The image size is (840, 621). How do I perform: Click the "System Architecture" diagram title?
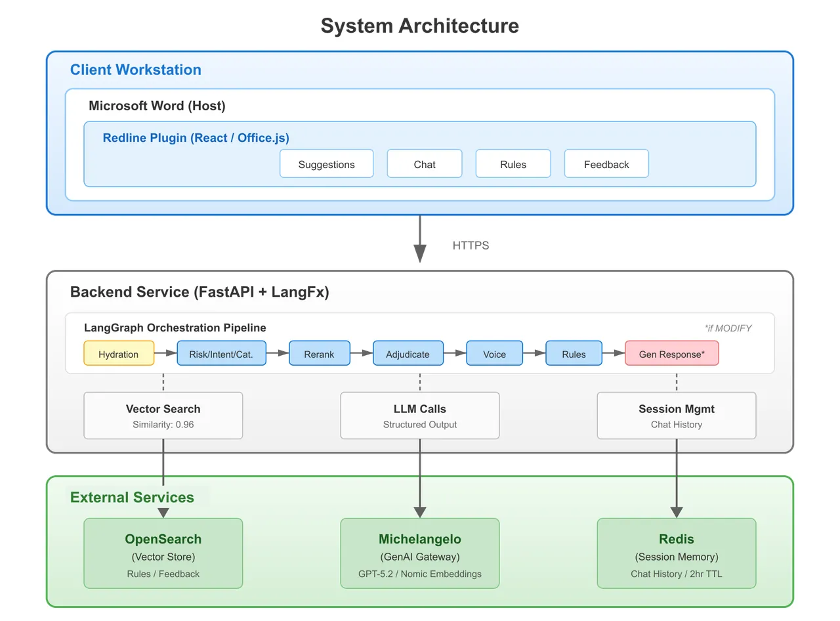420,26
